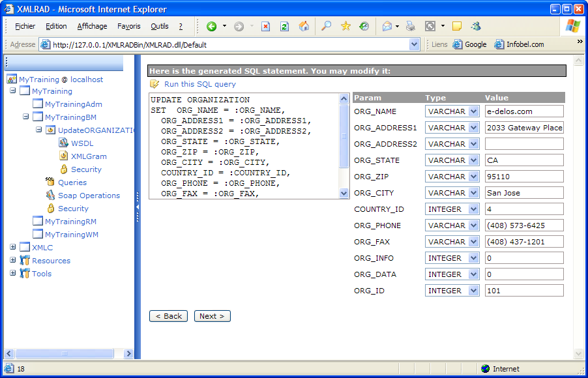Open the WSDL item icon
Image resolution: width=588 pixels, height=378 pixels.
tap(63, 143)
